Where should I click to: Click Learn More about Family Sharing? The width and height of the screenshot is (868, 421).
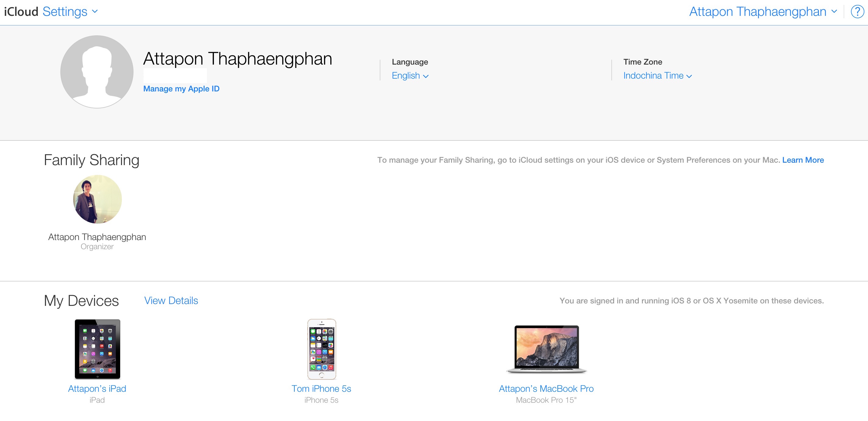coord(803,160)
